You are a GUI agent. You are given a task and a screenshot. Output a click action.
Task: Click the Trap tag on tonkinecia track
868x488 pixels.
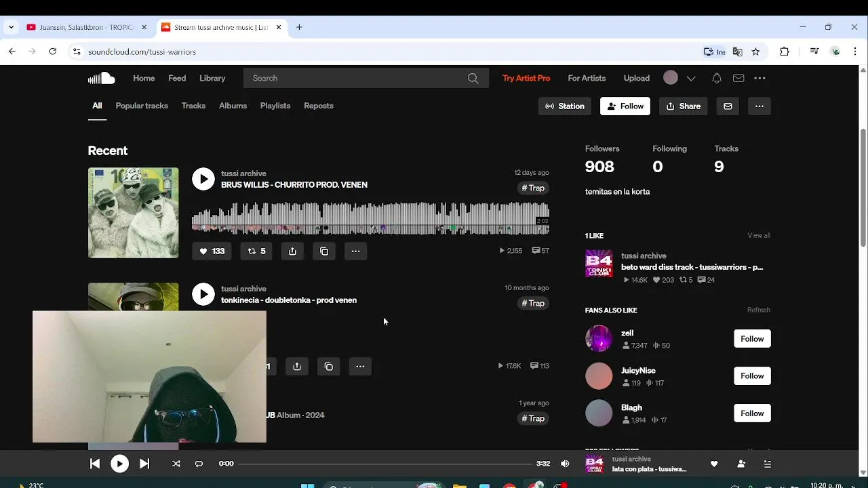533,303
